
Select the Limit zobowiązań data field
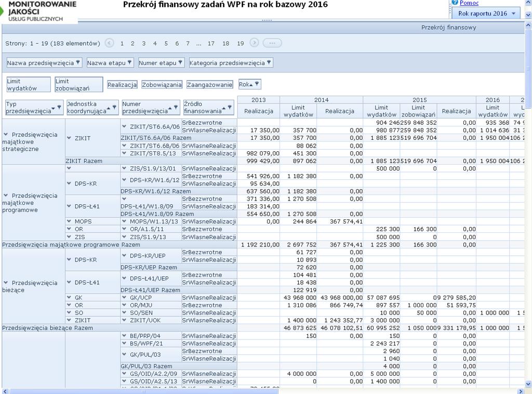click(79, 85)
